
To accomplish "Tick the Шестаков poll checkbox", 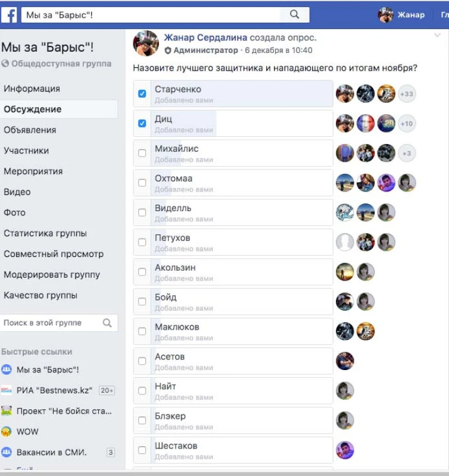I will [142, 450].
